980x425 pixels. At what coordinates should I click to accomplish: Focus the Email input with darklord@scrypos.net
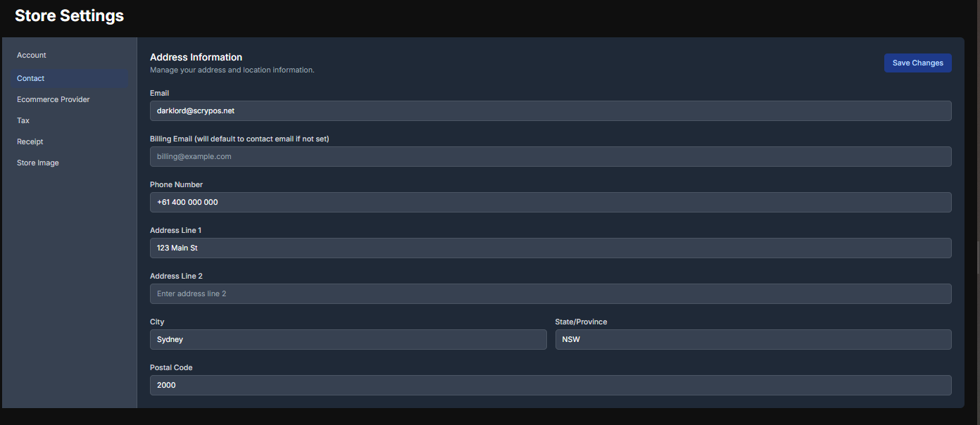coord(551,110)
